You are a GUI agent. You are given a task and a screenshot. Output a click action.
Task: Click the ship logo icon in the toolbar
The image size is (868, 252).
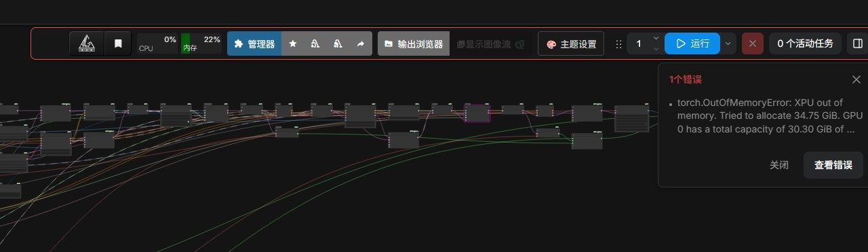click(87, 43)
